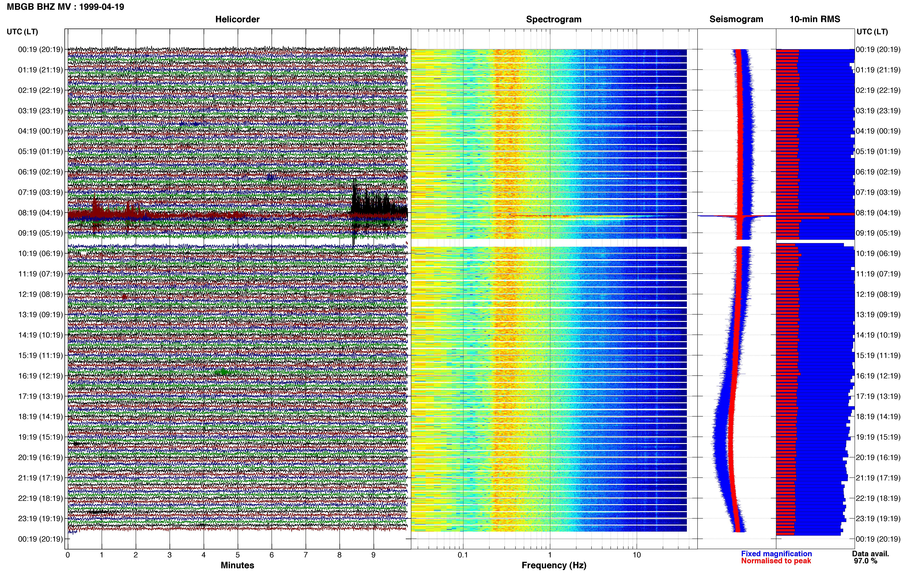Click the 'Frequency (Hz)' axis label
This screenshot has width=924, height=578.
(x=554, y=565)
